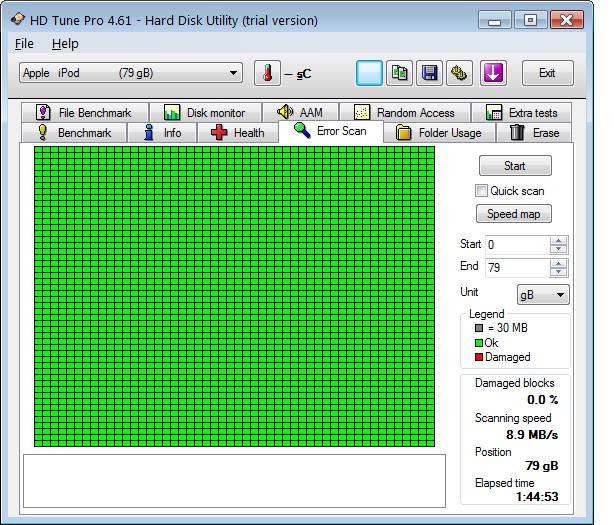
Task: Click the Speed map button
Action: coord(514,214)
